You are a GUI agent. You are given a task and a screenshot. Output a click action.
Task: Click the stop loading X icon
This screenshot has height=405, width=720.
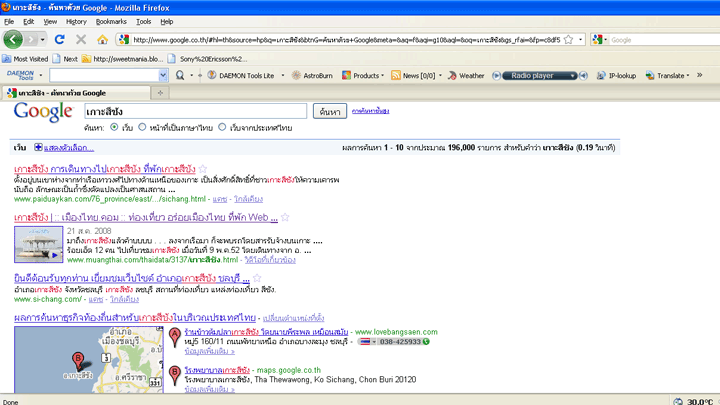click(x=81, y=39)
